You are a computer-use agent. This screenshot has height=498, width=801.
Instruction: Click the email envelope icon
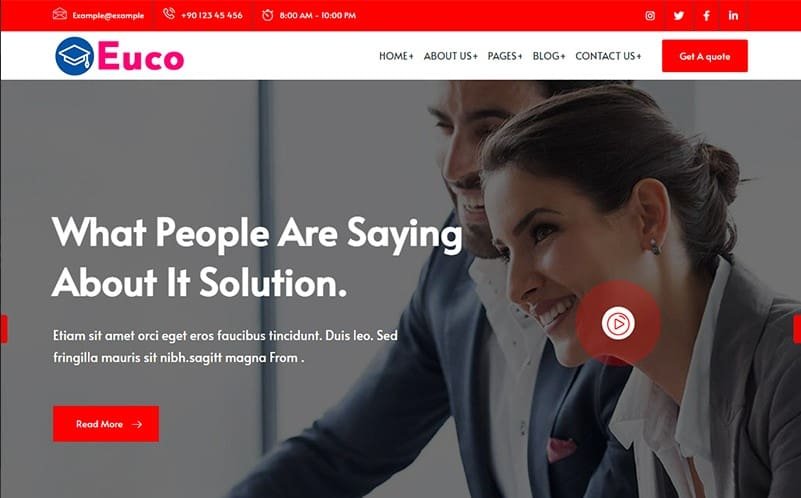60,14
